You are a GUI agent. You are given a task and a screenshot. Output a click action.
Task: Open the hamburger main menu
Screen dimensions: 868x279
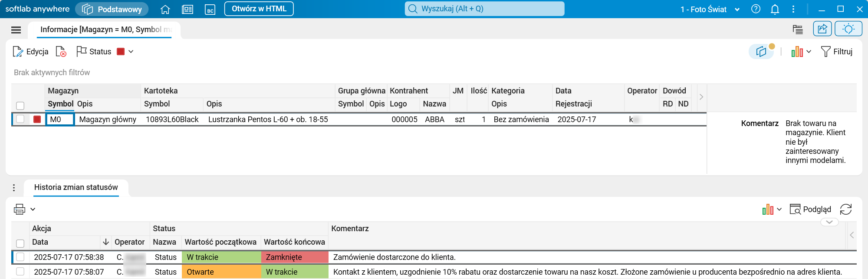tap(16, 30)
